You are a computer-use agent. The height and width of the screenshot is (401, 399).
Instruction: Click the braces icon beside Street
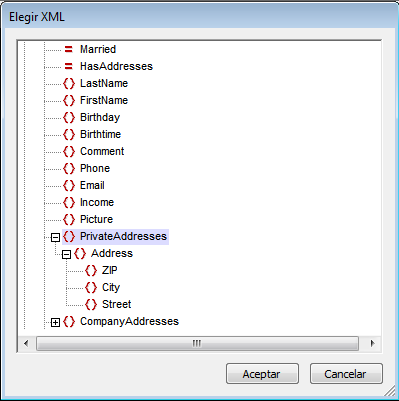91,304
